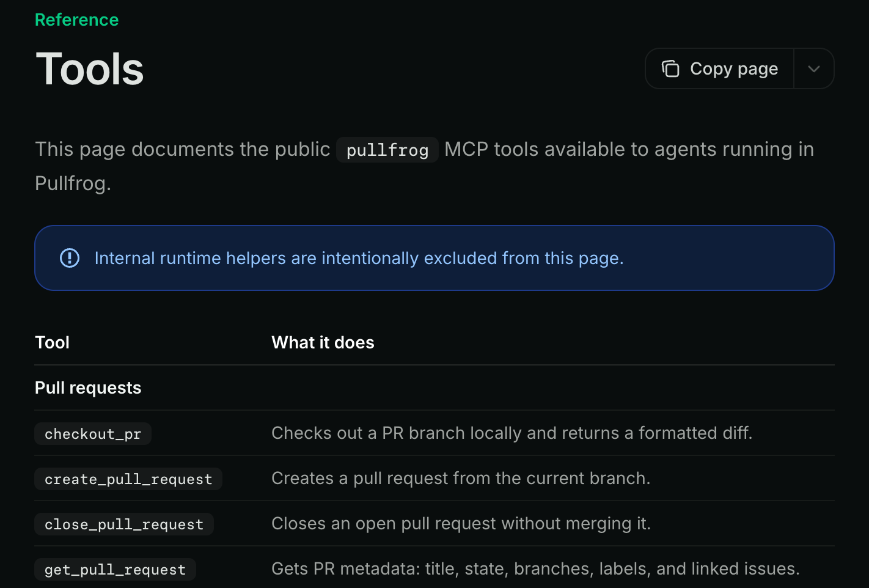Click the Tools page heading
The width and height of the screenshot is (869, 588).
click(x=90, y=69)
